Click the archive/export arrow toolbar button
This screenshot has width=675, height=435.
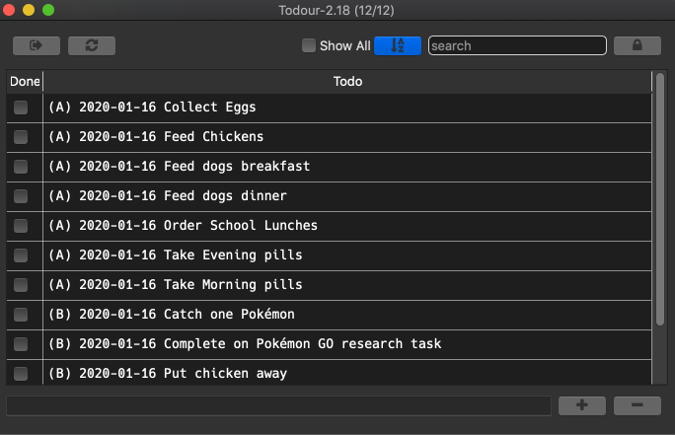click(36, 46)
